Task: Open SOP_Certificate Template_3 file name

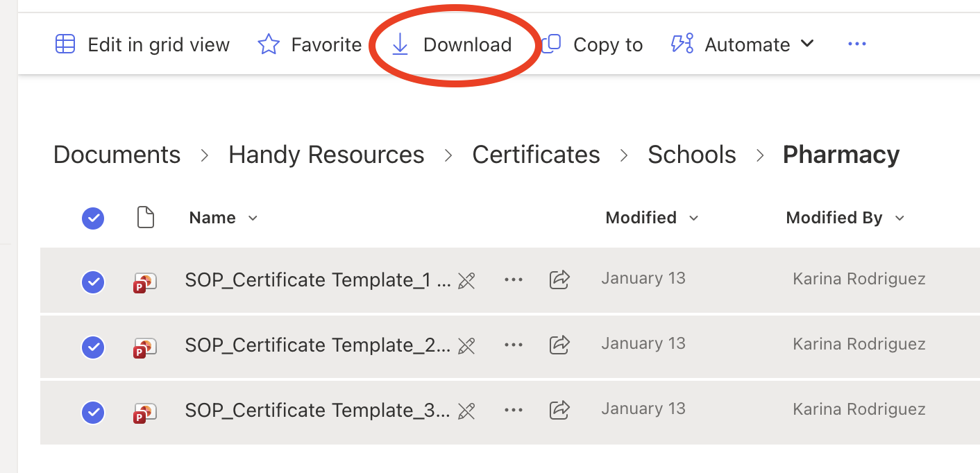Action: [x=317, y=411]
